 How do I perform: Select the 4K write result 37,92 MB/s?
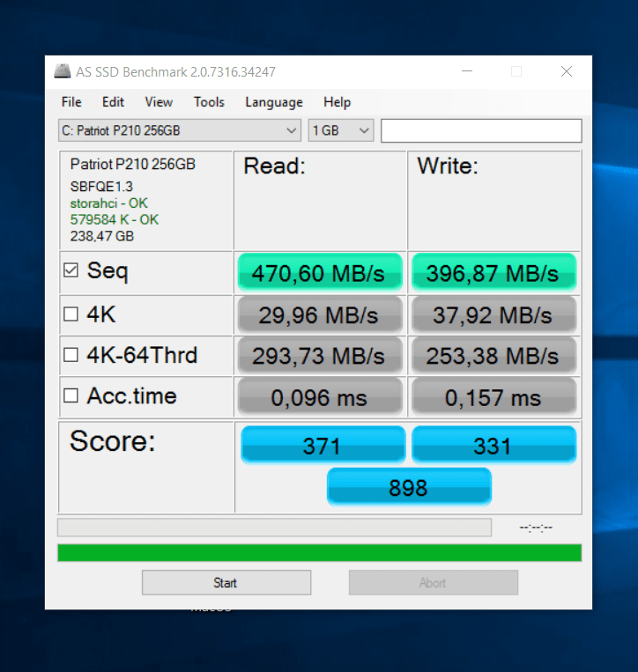coord(493,315)
